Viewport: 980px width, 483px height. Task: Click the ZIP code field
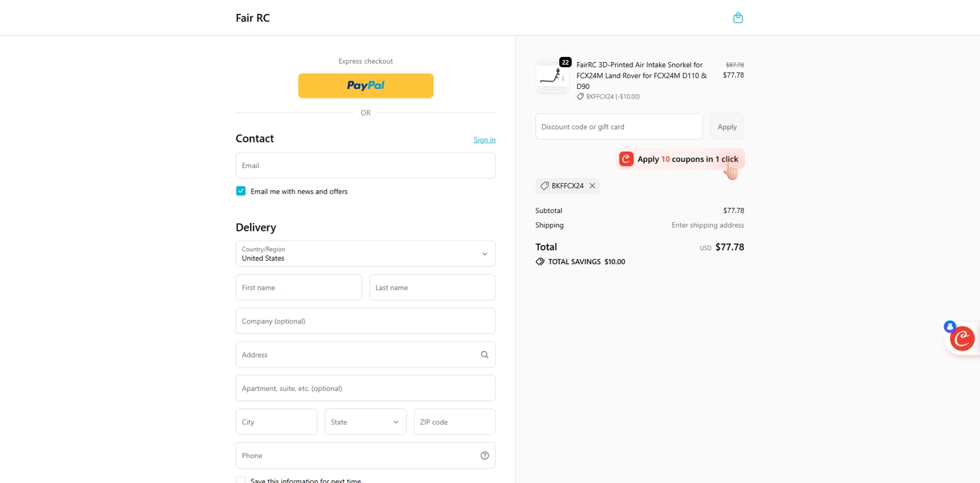pyautogui.click(x=455, y=422)
